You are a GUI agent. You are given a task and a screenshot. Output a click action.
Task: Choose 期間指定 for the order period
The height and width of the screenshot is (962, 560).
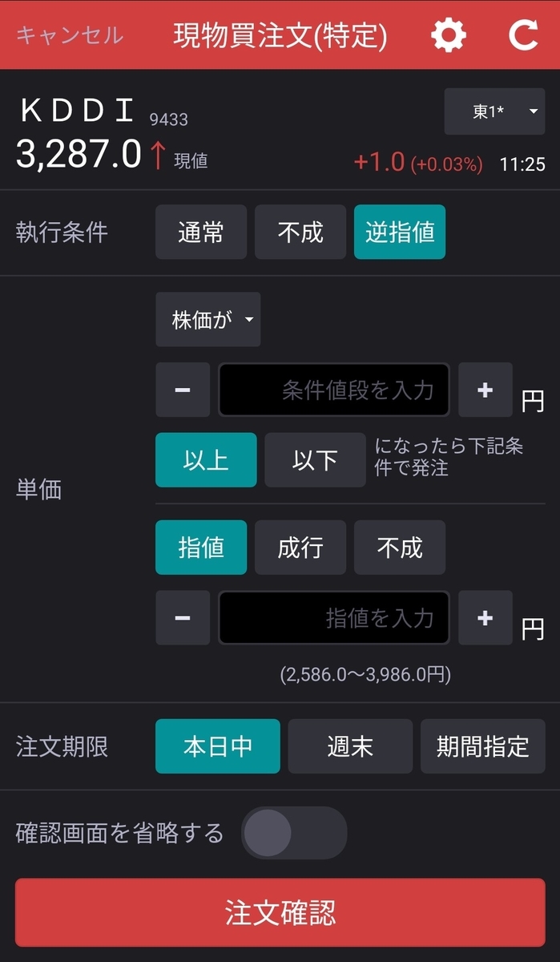(482, 746)
